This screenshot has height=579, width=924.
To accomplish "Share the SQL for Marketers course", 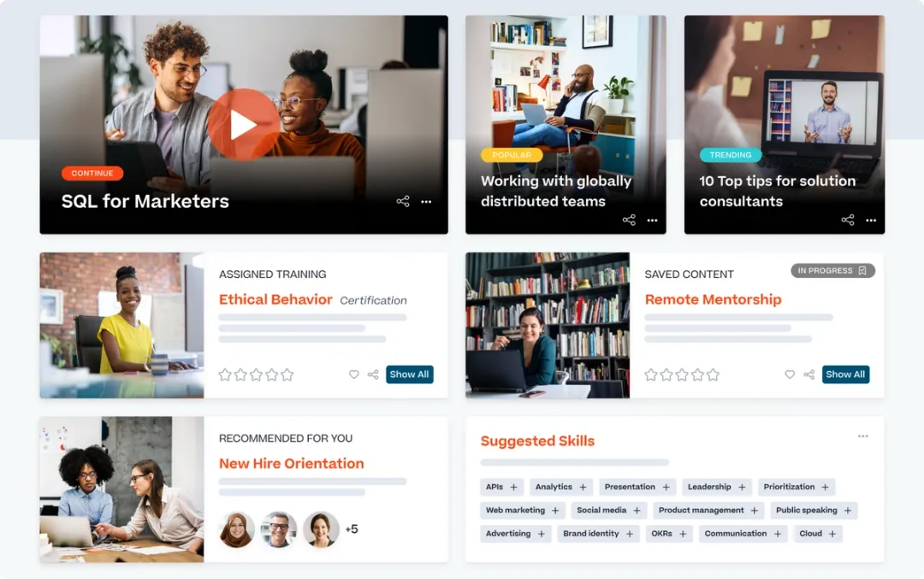I will click(x=403, y=202).
